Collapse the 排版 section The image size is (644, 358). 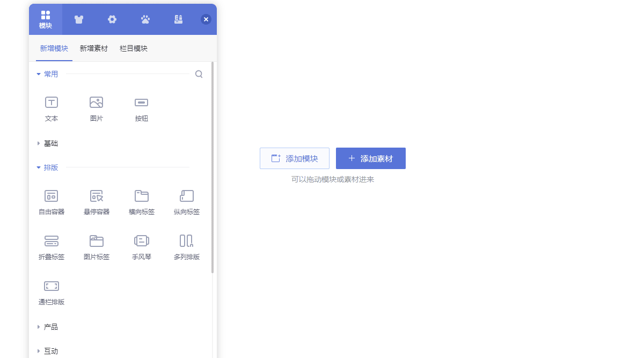[x=47, y=167]
